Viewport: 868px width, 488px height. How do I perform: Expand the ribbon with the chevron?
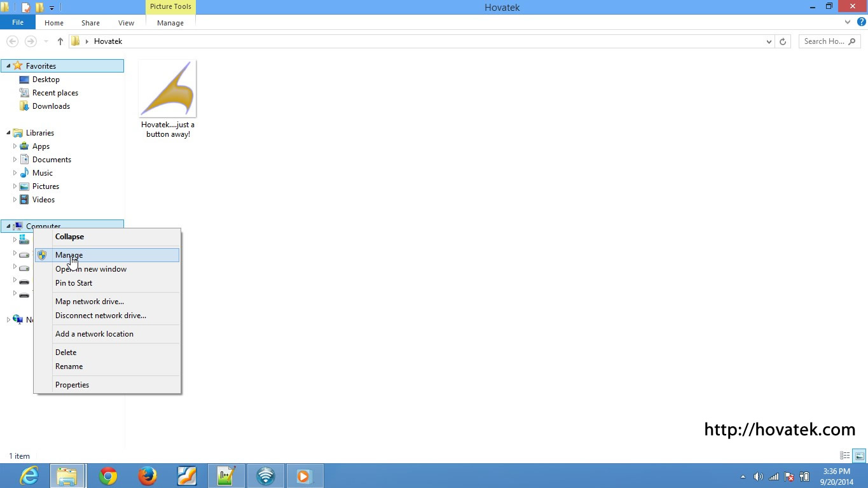[848, 22]
